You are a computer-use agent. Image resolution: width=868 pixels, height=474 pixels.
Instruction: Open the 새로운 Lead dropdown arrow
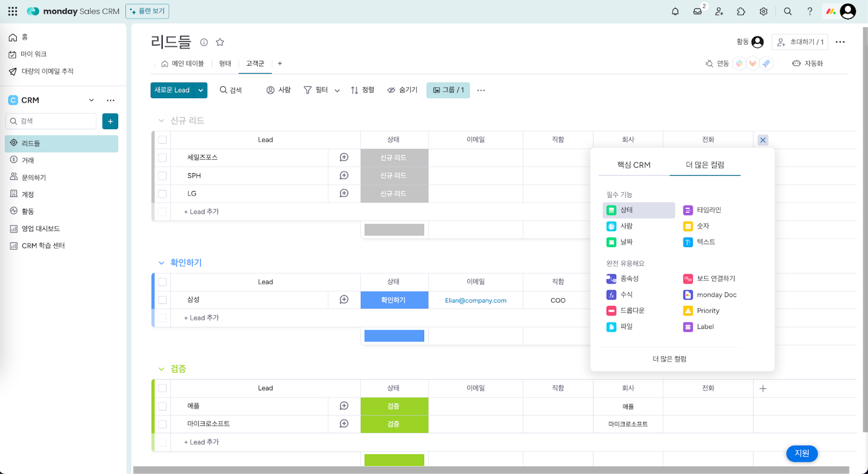pos(201,90)
